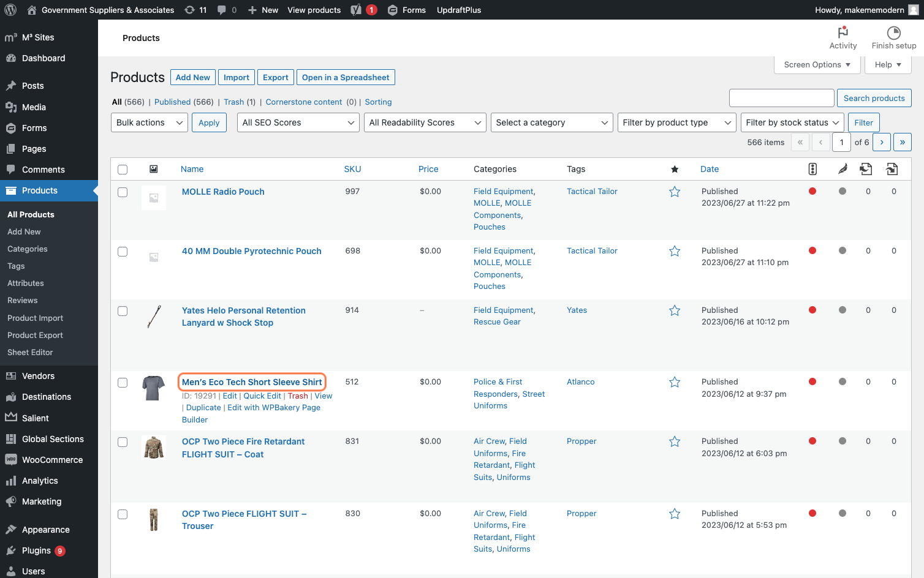Viewport: 924px width, 578px height.
Task: Open comments bubble in admin bar
Action: pyautogui.click(x=227, y=10)
